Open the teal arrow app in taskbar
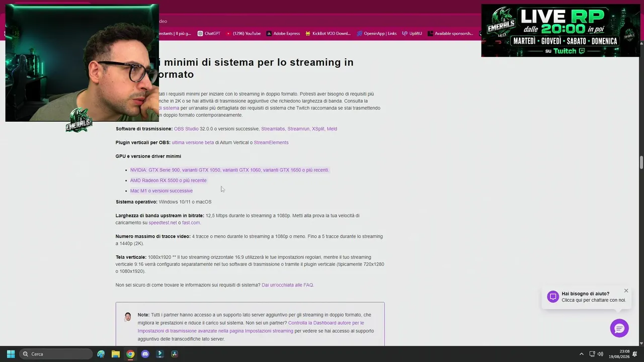644x362 pixels. pyautogui.click(x=160, y=354)
